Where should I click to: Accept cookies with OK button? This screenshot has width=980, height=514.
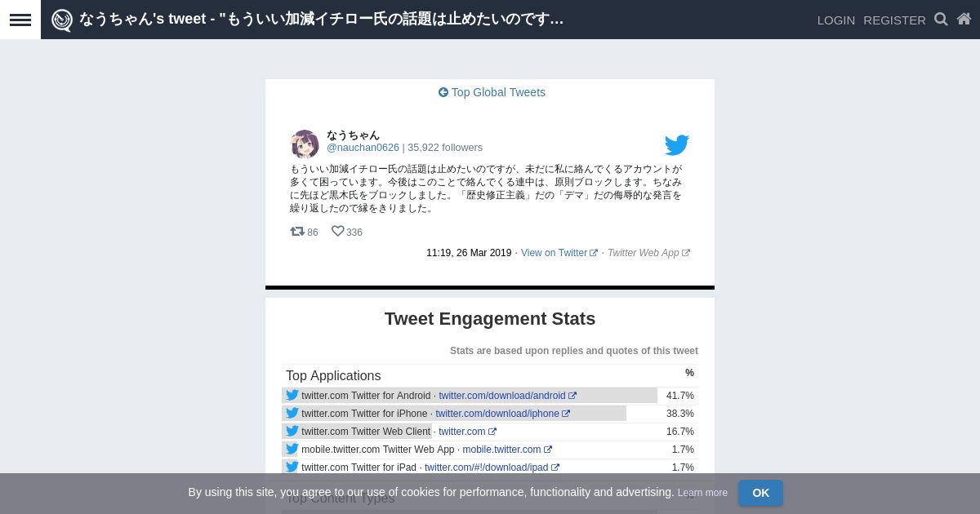pos(760,493)
